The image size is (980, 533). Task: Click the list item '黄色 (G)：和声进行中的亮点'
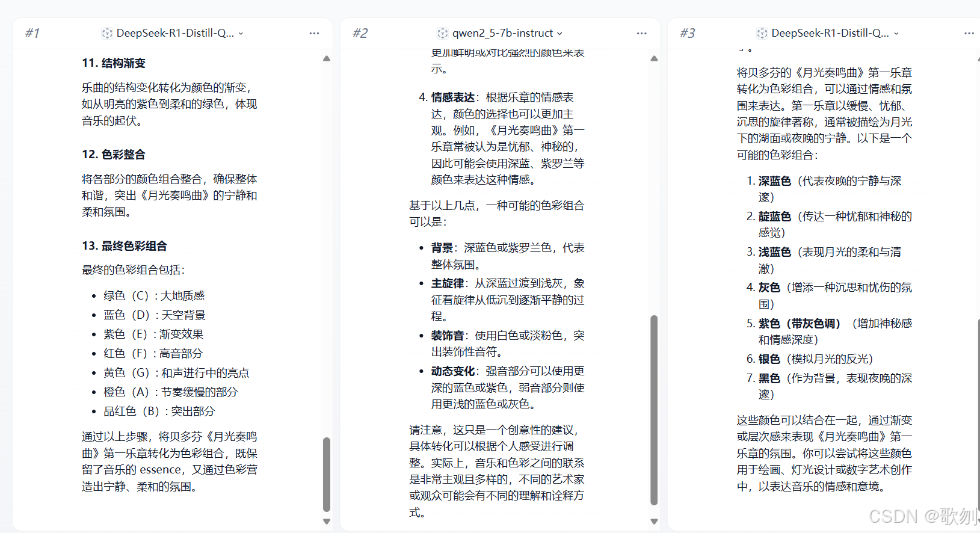point(176,372)
